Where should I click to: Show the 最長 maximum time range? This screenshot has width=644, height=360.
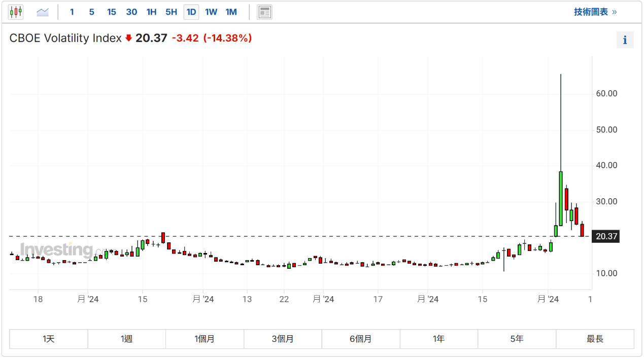pyautogui.click(x=595, y=339)
